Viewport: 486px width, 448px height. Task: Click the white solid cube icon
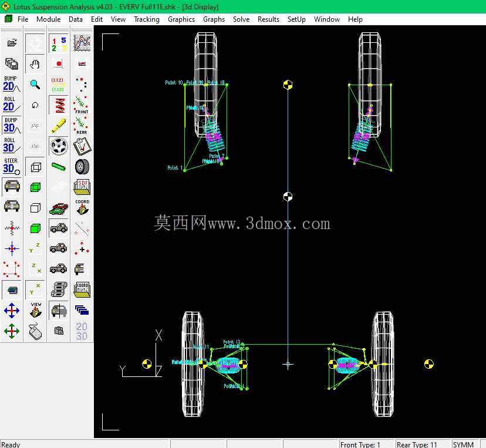pos(35,207)
